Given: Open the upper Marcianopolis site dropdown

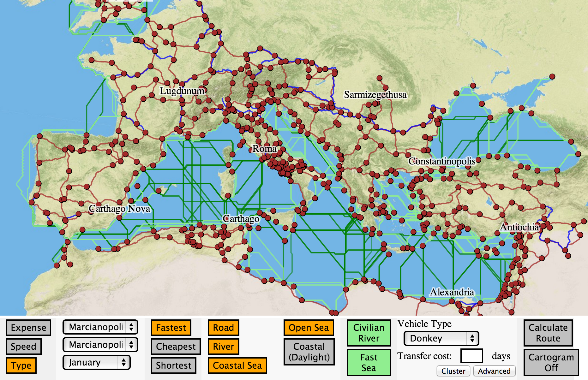Looking at the screenshot, I should coord(100,327).
